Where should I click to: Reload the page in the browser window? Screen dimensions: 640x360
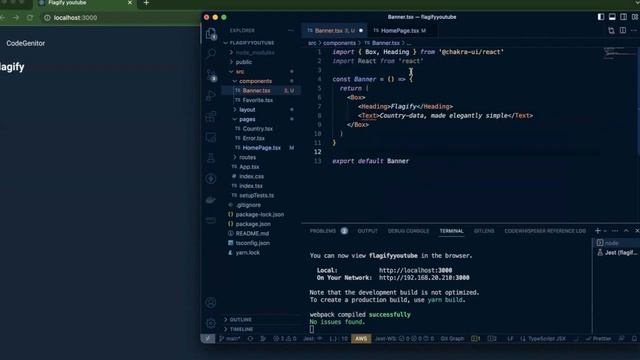[30, 18]
